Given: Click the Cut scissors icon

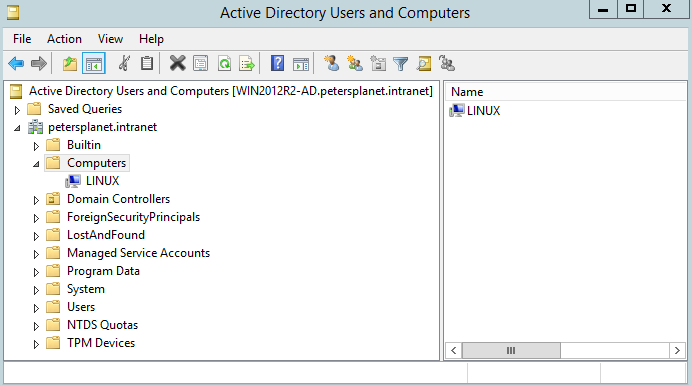Looking at the screenshot, I should click(x=124, y=64).
